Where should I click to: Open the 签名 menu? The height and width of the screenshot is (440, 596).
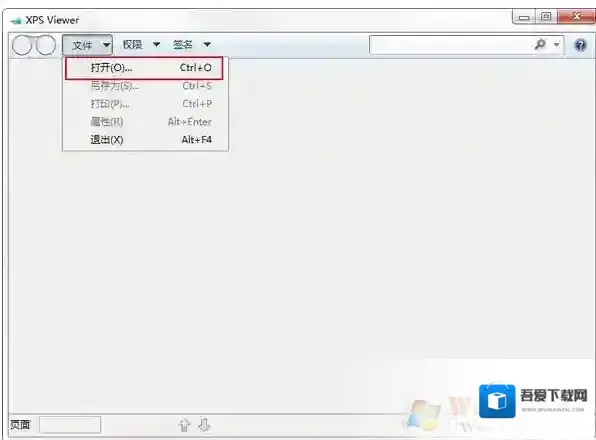point(183,45)
